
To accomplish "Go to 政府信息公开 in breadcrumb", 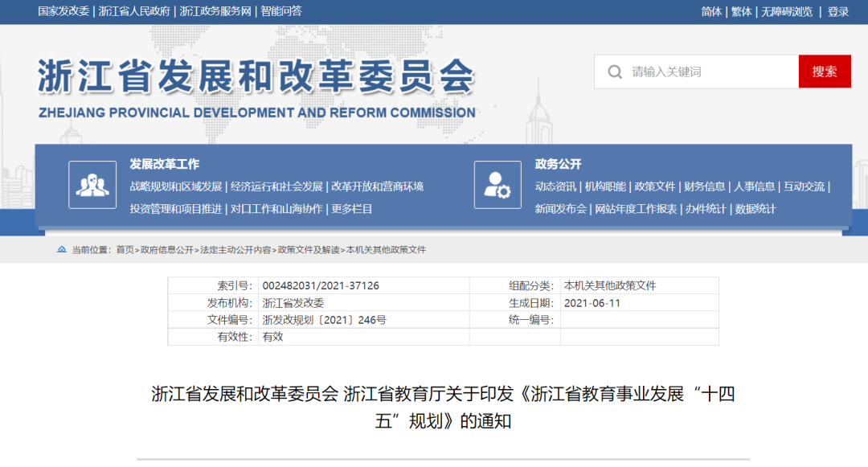I will tap(167, 249).
